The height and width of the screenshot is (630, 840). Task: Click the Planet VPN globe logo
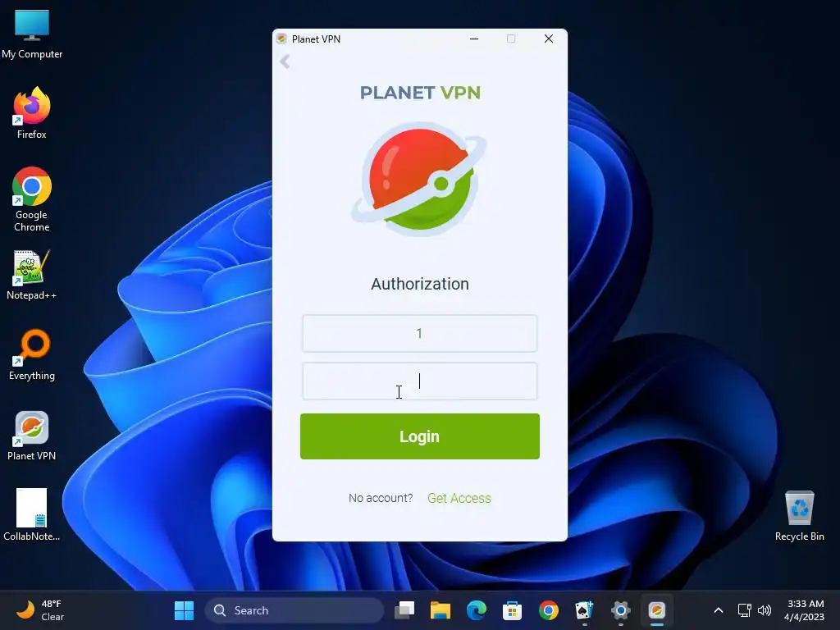pos(419,180)
